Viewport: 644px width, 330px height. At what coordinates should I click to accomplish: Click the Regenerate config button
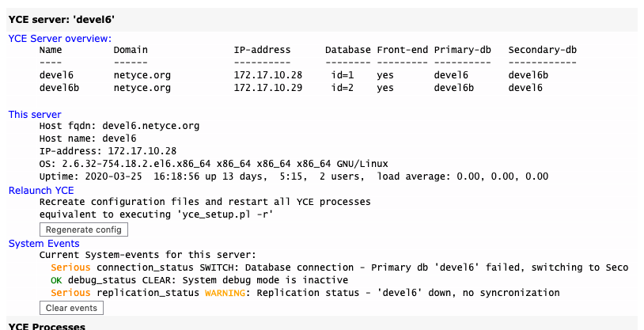83,229
